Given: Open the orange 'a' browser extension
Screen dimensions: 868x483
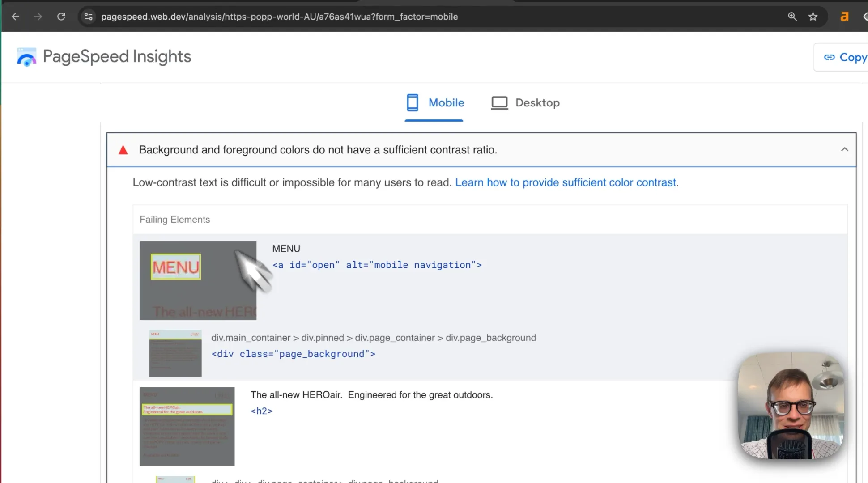Looking at the screenshot, I should 844,17.
